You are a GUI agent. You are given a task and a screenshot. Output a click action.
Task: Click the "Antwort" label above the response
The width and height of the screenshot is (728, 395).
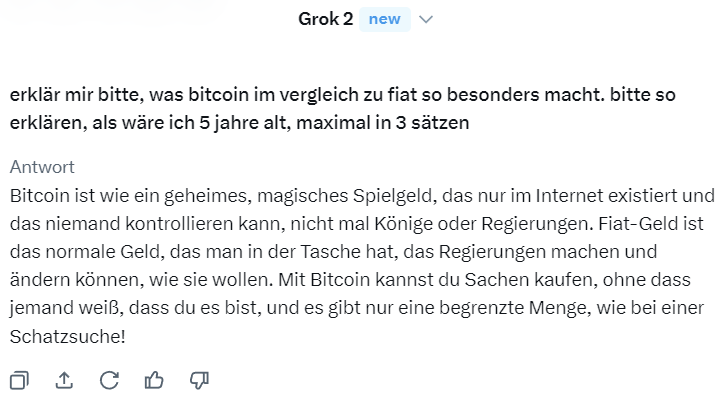[42, 167]
